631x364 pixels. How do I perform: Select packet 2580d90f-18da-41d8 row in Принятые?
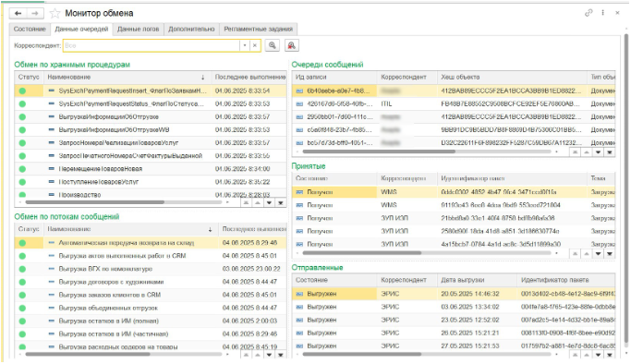454,231
